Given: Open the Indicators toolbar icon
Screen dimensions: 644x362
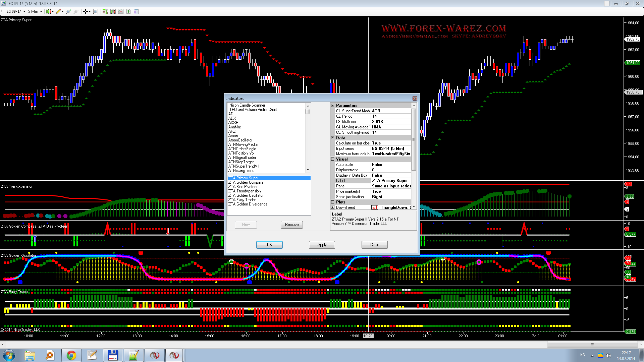Looking at the screenshot, I should (113, 11).
